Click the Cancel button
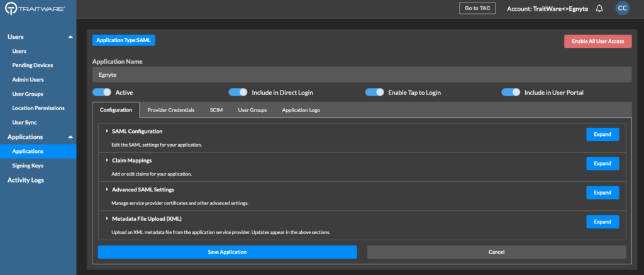 tap(497, 252)
